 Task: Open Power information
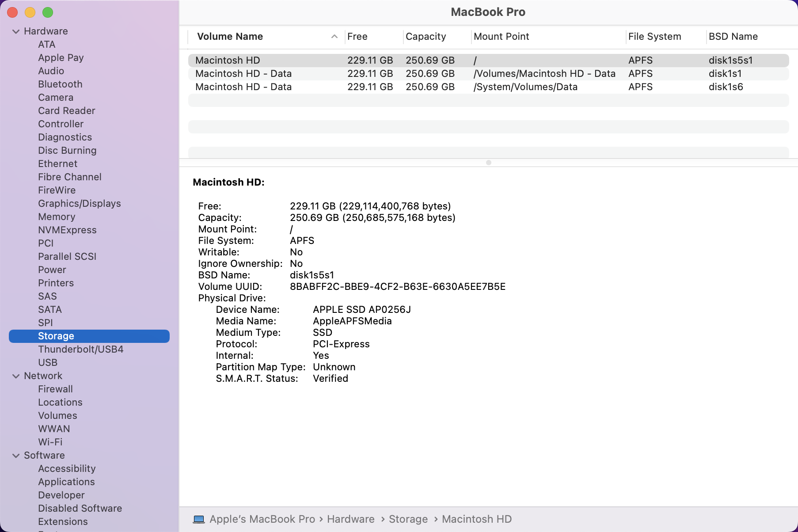[x=52, y=270]
